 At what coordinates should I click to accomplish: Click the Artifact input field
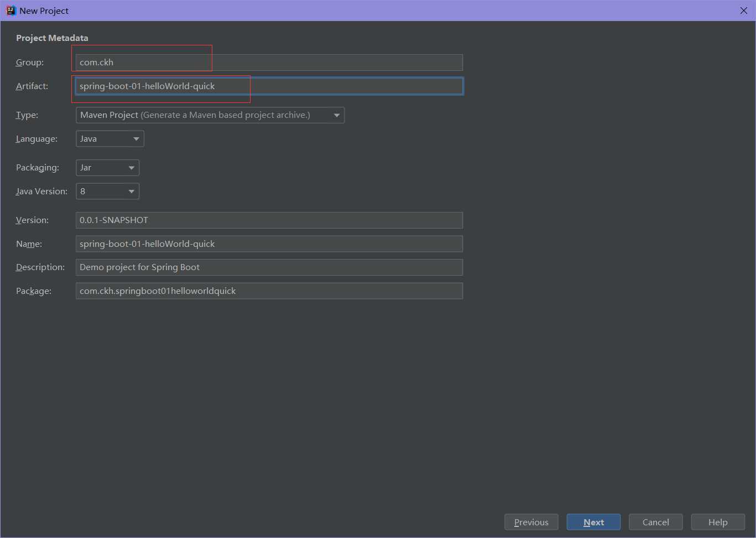(269, 86)
